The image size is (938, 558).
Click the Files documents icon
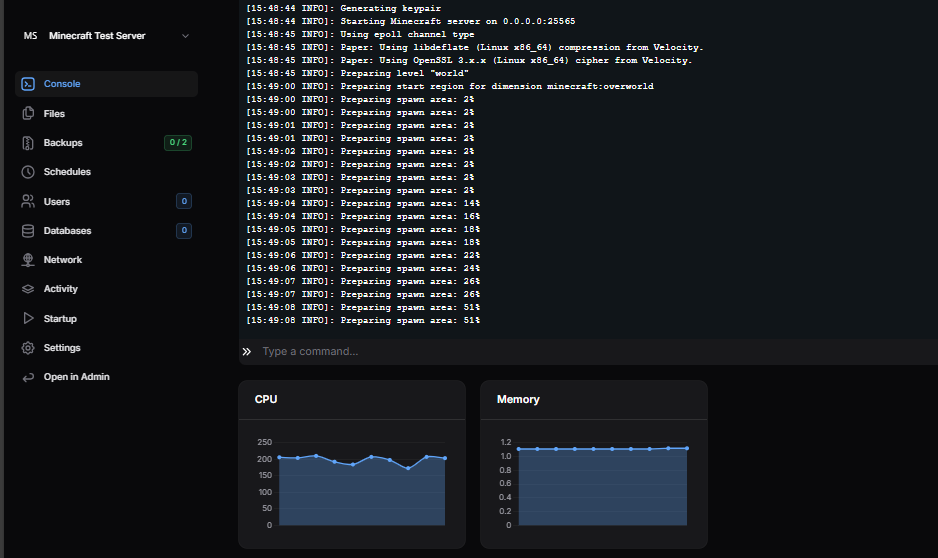(x=28, y=114)
